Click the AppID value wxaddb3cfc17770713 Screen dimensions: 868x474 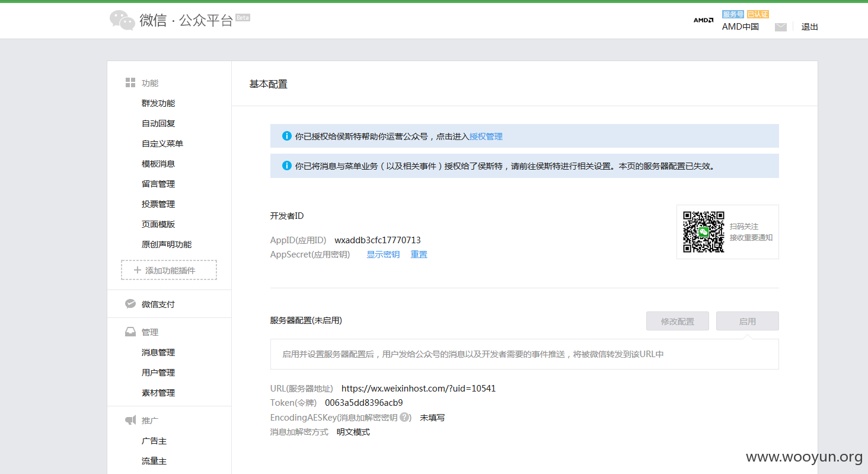click(378, 240)
